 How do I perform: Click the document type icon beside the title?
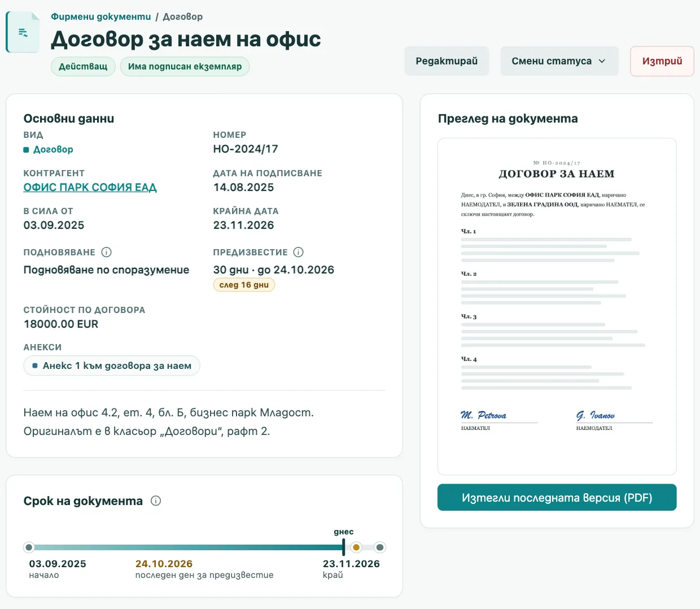click(23, 32)
